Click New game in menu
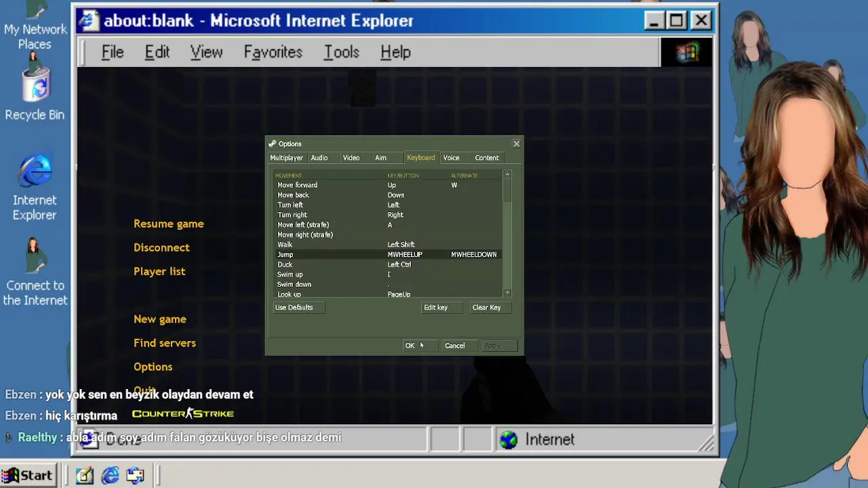Viewport: 868px width, 488px height. point(160,319)
